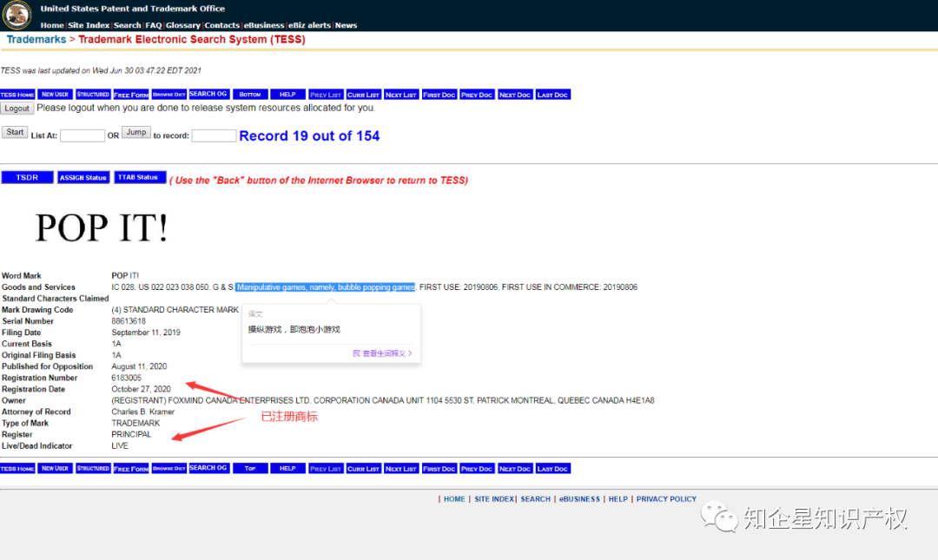Open eBiz alerts in the header navigation

click(309, 25)
